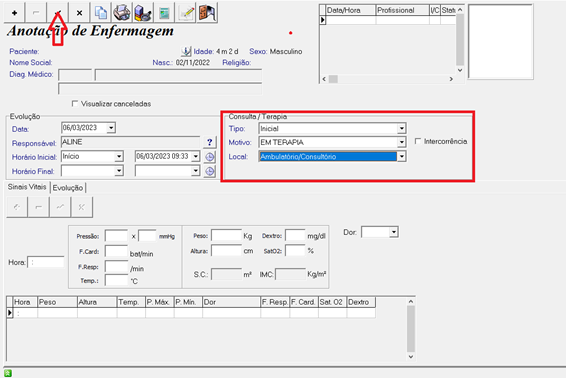This screenshot has height=378, width=566.
Task: Click the Peso column header in vitals grid
Action: pyautogui.click(x=57, y=302)
